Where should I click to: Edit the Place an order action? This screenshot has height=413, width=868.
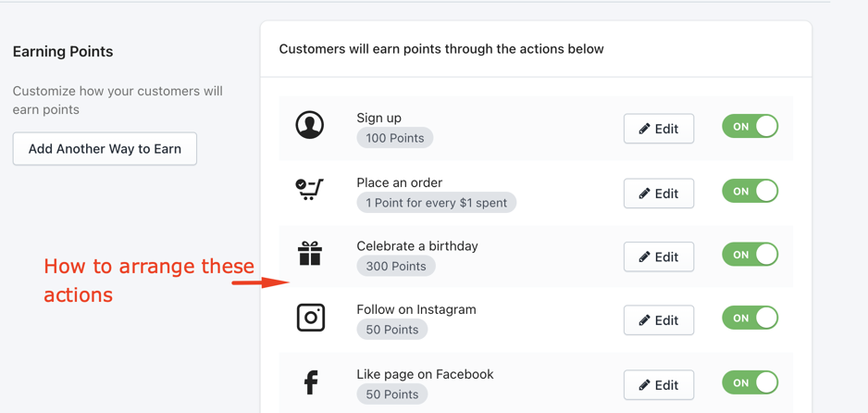coord(659,194)
